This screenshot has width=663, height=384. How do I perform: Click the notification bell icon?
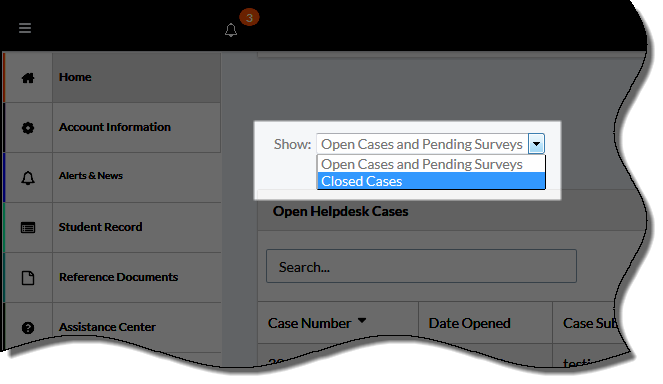coord(231,30)
